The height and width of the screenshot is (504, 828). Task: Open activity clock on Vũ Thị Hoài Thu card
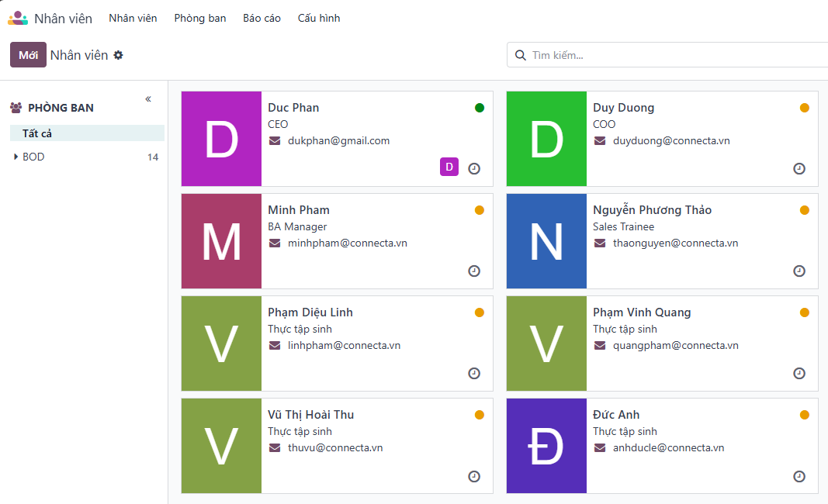point(474,477)
